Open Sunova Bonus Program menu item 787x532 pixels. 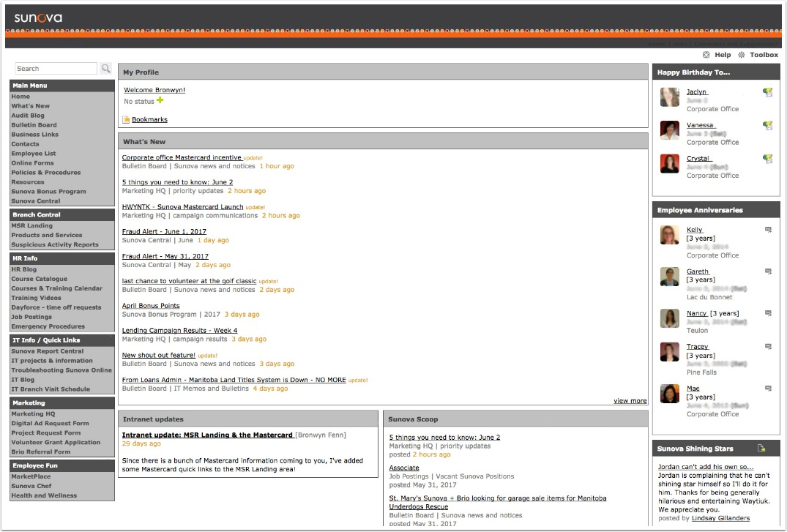pos(49,191)
